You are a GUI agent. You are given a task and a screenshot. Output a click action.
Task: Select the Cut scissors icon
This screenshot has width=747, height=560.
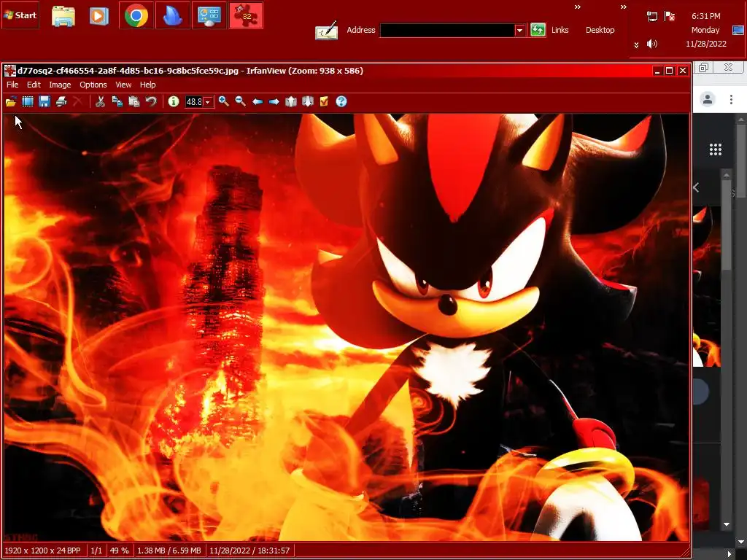coord(100,101)
